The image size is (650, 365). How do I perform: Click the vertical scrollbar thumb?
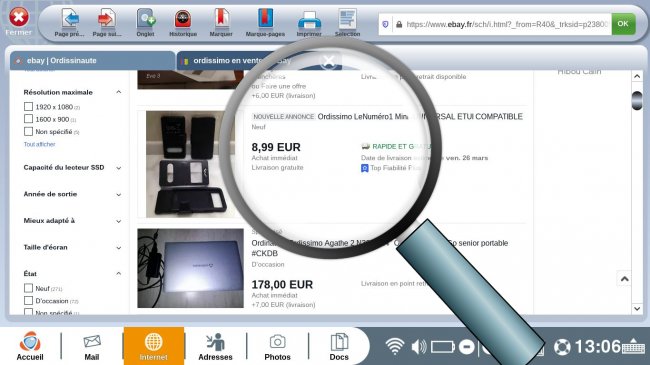[x=637, y=101]
